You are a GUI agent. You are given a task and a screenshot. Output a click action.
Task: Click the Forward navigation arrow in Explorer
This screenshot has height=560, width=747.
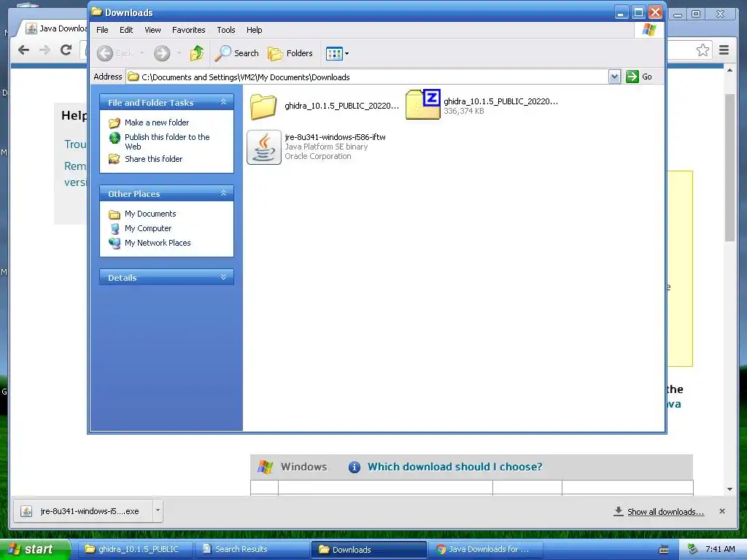coord(162,53)
